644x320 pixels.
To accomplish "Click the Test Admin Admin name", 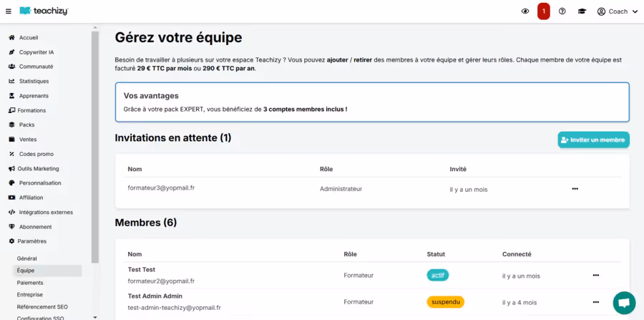I will pos(155,296).
